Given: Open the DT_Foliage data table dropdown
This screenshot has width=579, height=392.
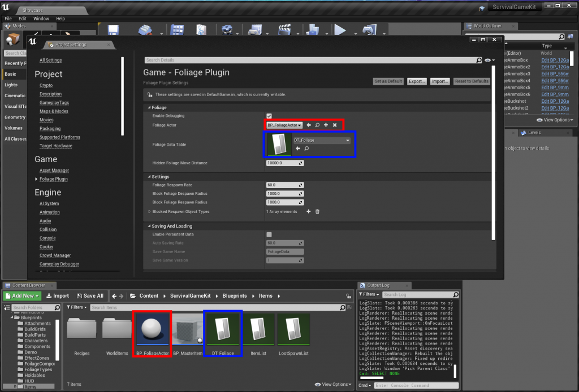Looking at the screenshot, I should pyautogui.click(x=322, y=140).
